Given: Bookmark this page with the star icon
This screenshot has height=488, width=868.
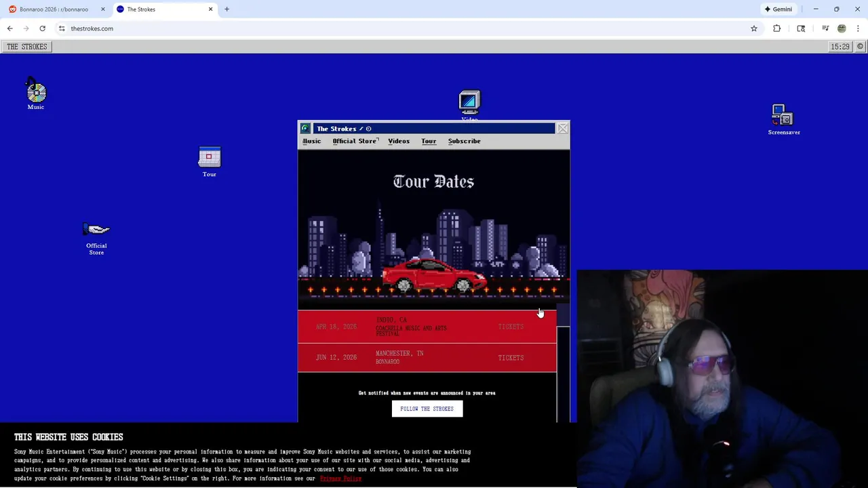Looking at the screenshot, I should [x=754, y=28].
